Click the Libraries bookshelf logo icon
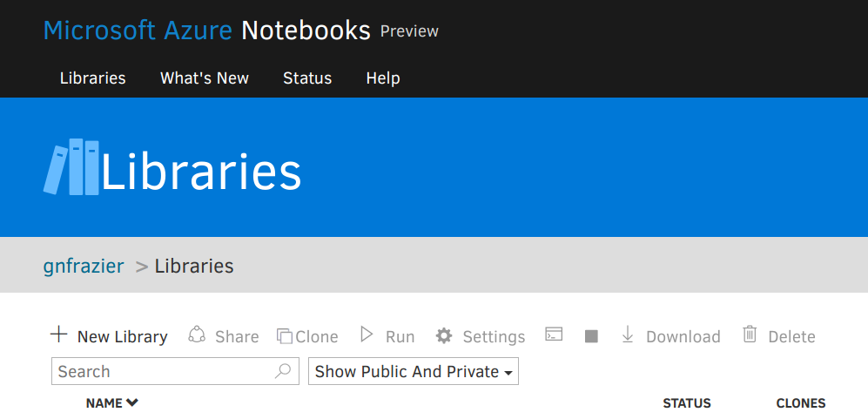 click(x=71, y=167)
